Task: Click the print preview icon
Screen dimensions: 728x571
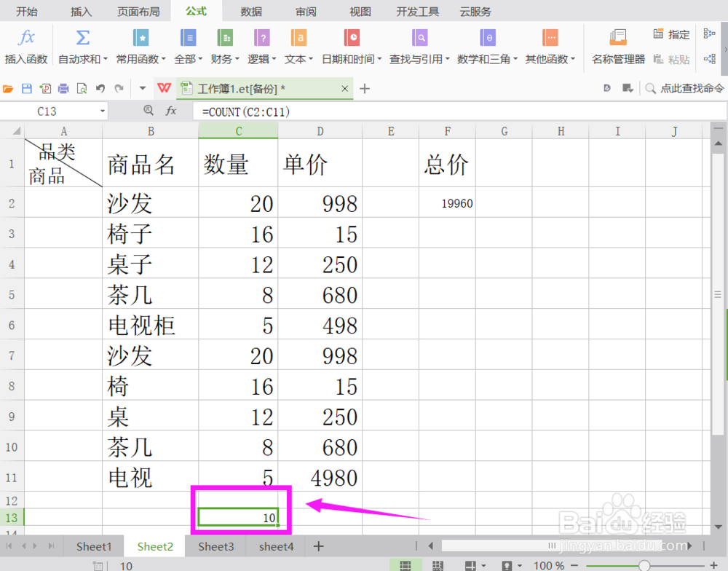Action: pos(82,88)
